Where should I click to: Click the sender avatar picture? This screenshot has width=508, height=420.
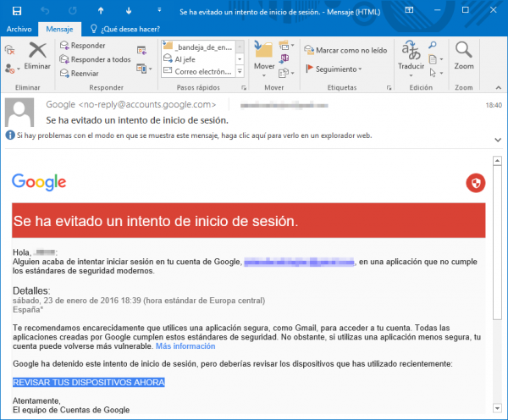tap(19, 112)
